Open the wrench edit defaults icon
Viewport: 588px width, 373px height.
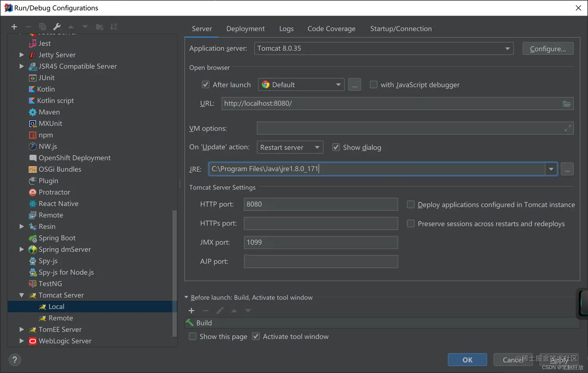57,27
